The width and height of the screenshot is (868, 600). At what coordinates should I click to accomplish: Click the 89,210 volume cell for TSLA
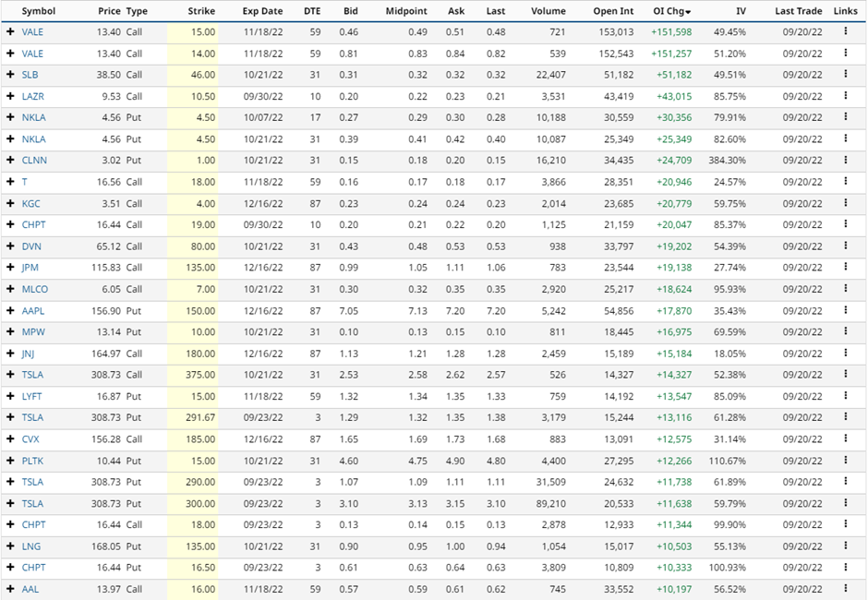pyautogui.click(x=551, y=504)
